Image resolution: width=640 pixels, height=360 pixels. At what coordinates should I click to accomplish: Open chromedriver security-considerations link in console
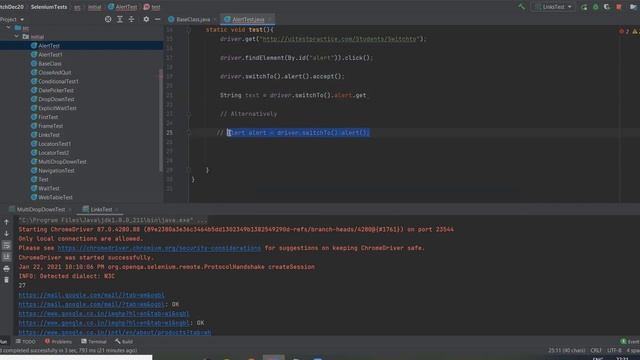pyautogui.click(x=159, y=248)
